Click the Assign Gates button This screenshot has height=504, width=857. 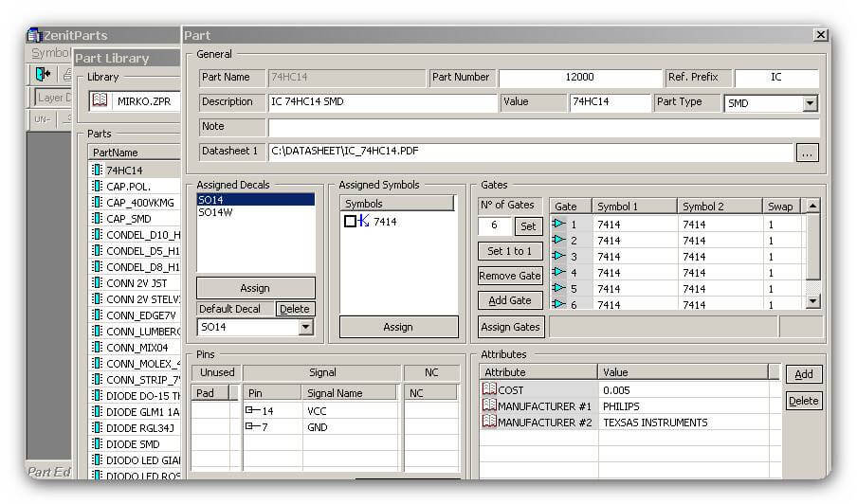pyautogui.click(x=510, y=327)
